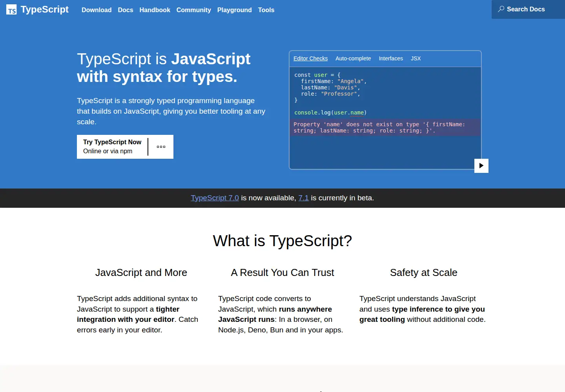Click the search magnifier icon
The width and height of the screenshot is (565, 392).
tap(501, 9)
